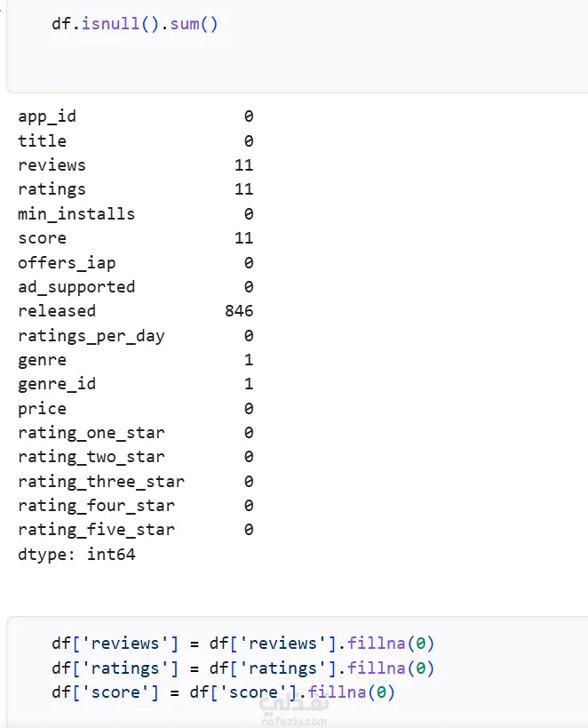Viewport: 588px width, 728px height.
Task: Select the ratings_per_day output row
Action: pos(136,336)
